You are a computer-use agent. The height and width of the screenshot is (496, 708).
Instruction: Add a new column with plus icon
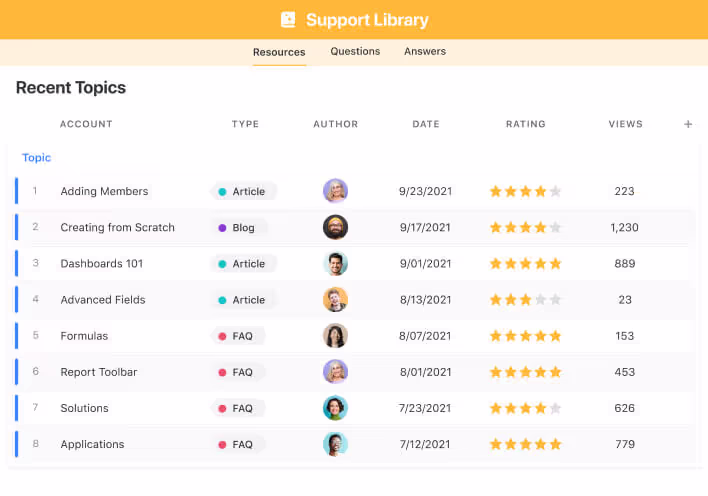tap(688, 124)
